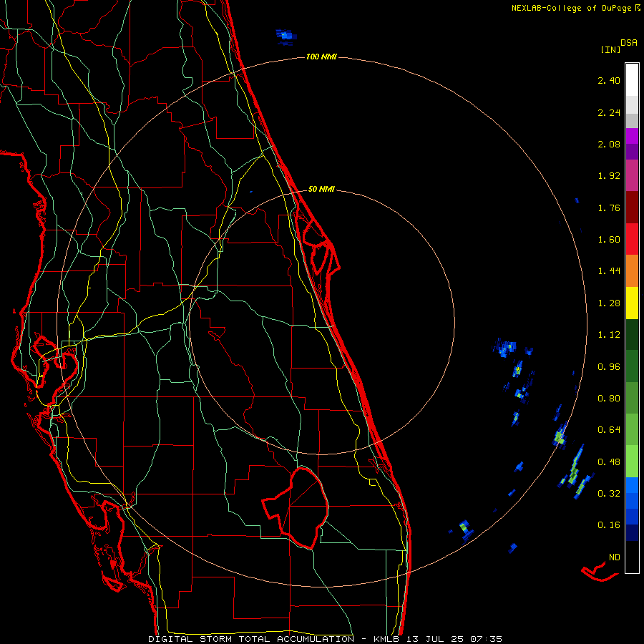Click the 1.92 legend value
The width and height of the screenshot is (644, 644).
tap(609, 176)
